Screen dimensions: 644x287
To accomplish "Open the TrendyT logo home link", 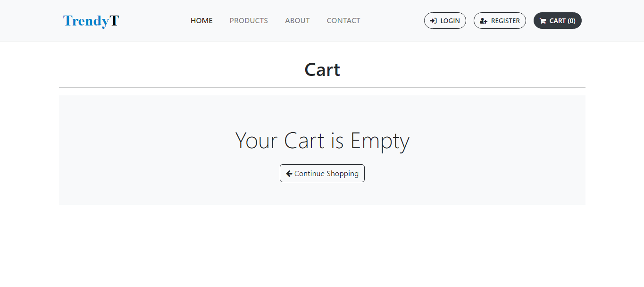I will click(91, 21).
